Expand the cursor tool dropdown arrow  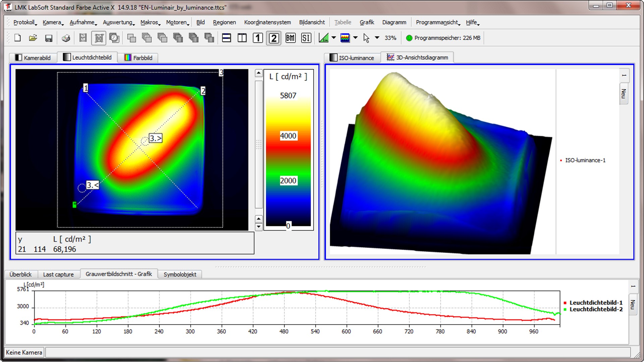pyautogui.click(x=377, y=38)
